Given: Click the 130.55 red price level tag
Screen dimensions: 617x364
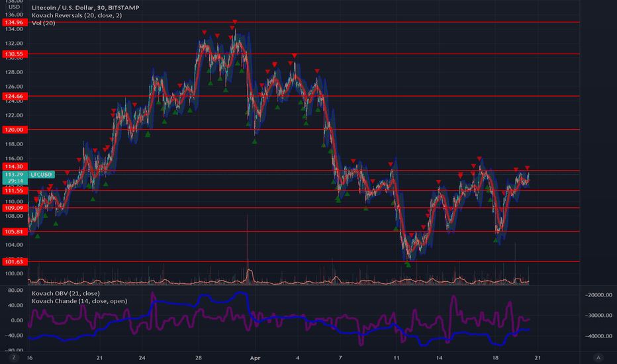Looking at the screenshot, I should coord(14,54).
